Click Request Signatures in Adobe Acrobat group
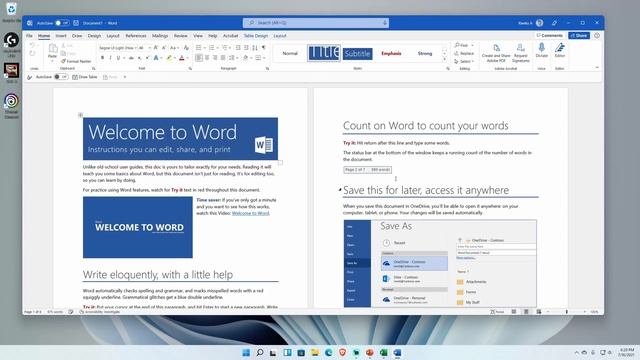Viewport: 640px width, 360px height. [x=520, y=53]
